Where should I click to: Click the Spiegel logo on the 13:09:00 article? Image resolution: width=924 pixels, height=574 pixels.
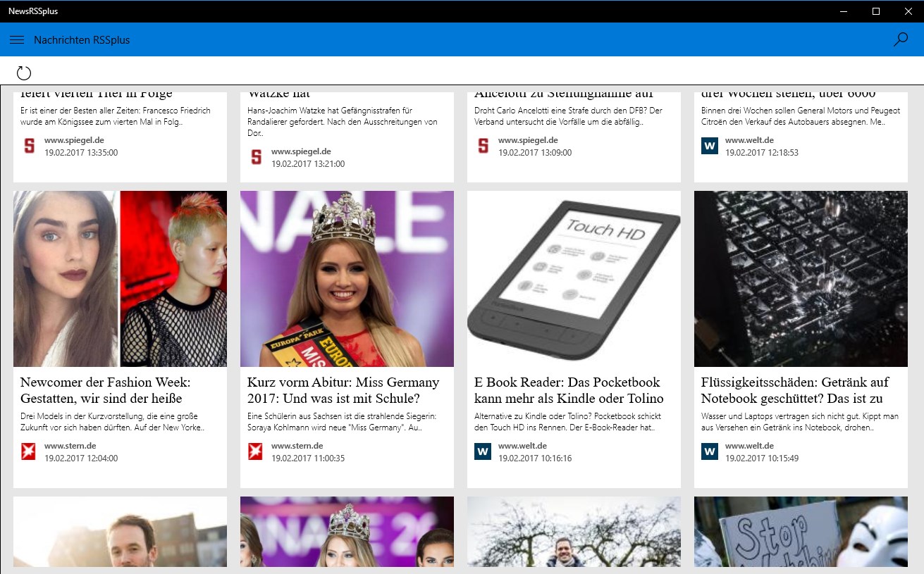483,146
